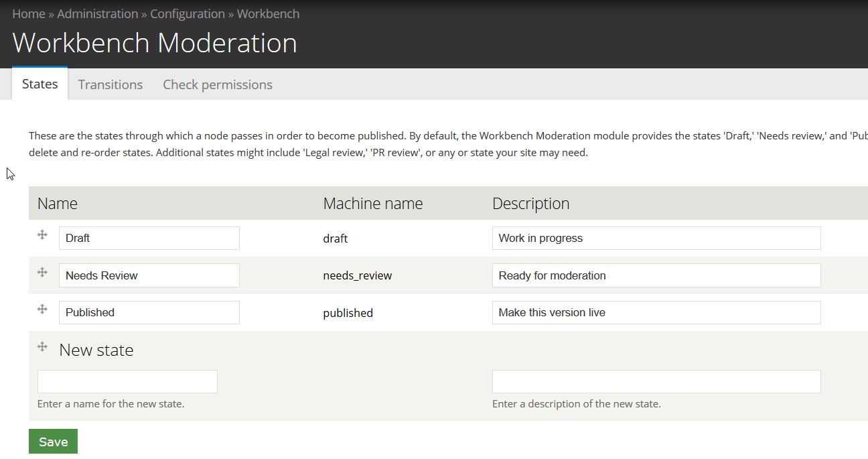Click 'Enter a description of the new state.' hint
Screen dimensions: 868x459
pos(577,403)
